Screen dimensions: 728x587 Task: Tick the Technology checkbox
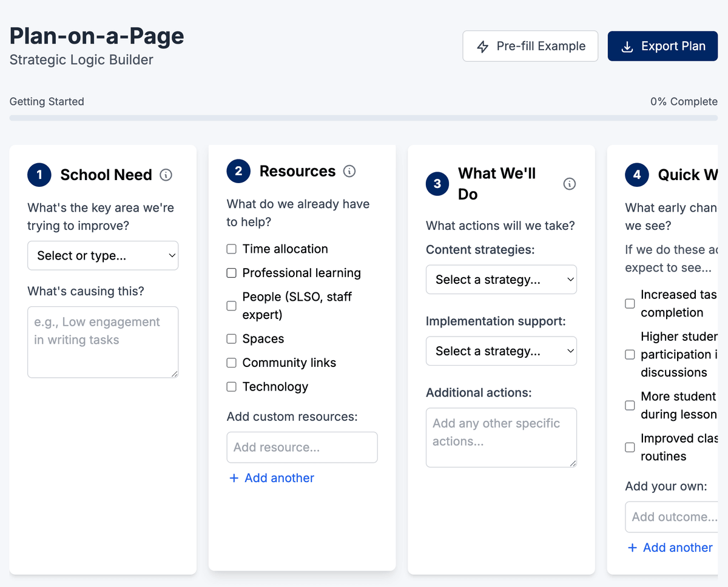(231, 387)
